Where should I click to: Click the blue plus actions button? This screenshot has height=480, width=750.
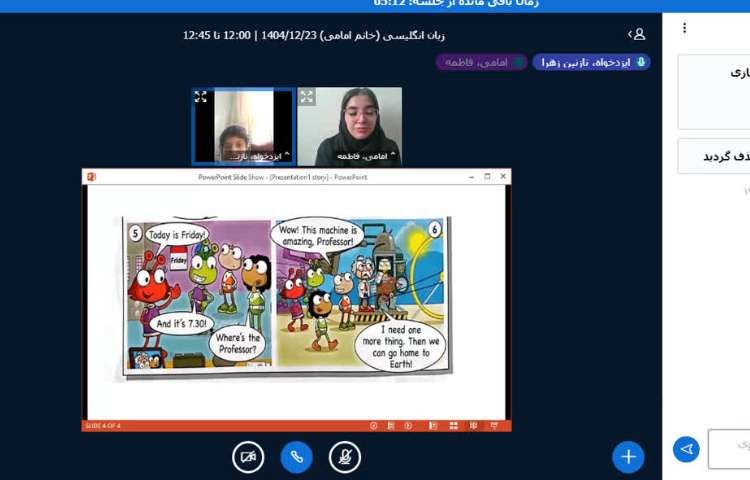[x=628, y=457]
